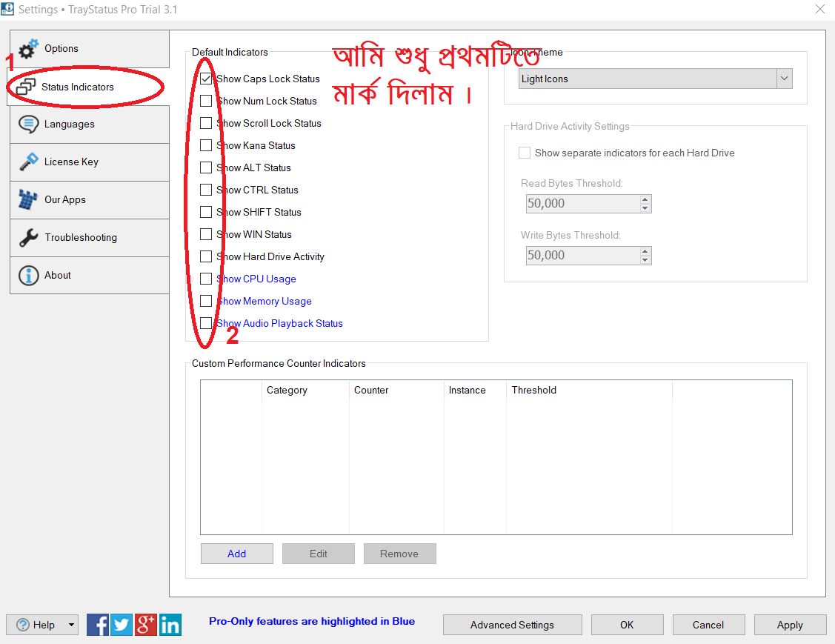Enable Show Scroll Lock Status checkbox
This screenshot has height=644, width=835.
click(x=205, y=123)
